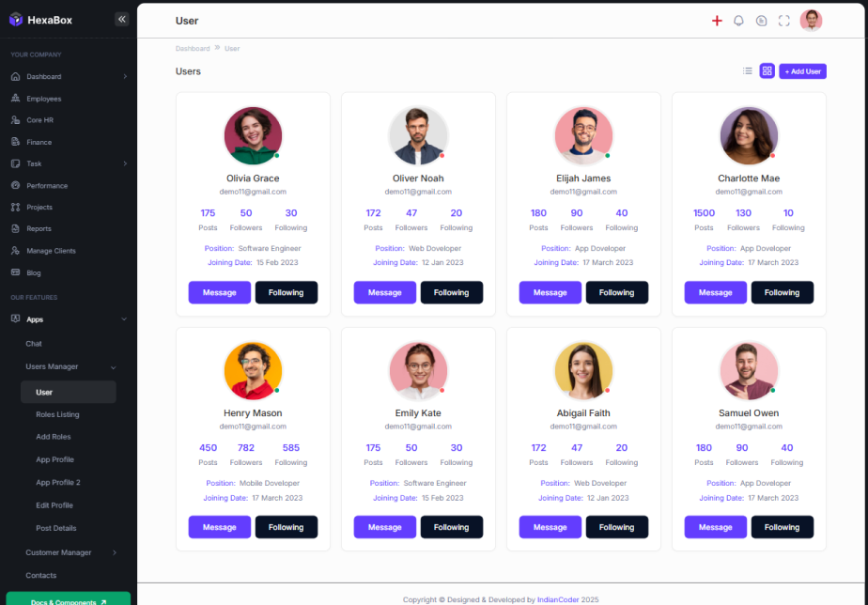Message Charlotte Mae

click(x=715, y=292)
